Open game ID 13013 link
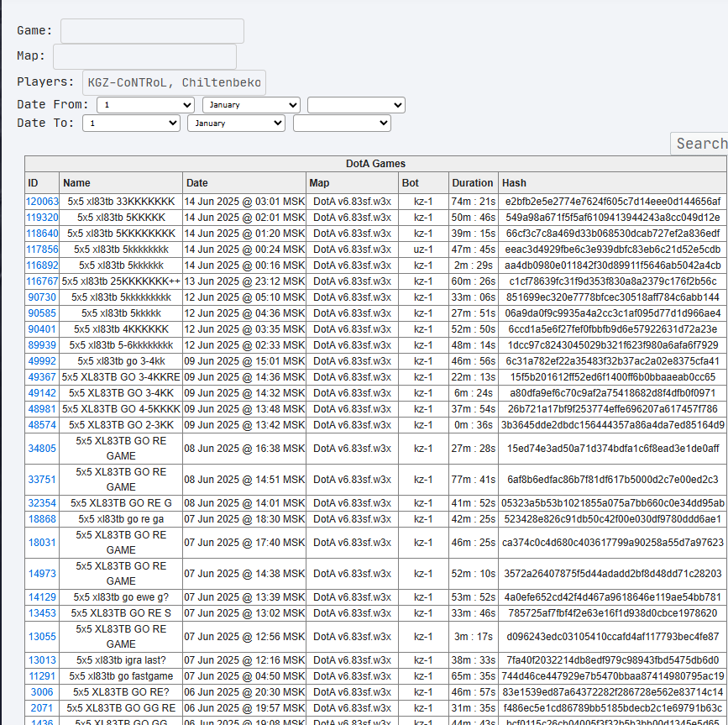728x725 pixels. pos(42,660)
